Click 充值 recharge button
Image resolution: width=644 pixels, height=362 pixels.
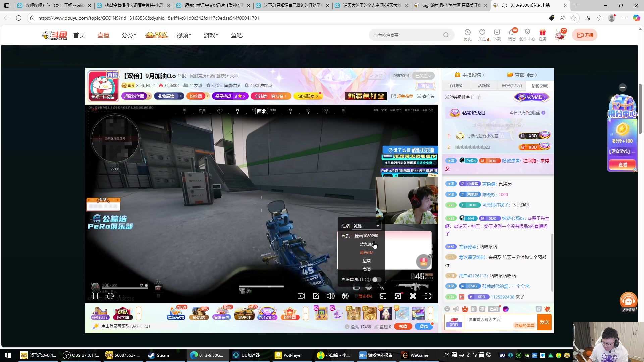pos(403,326)
